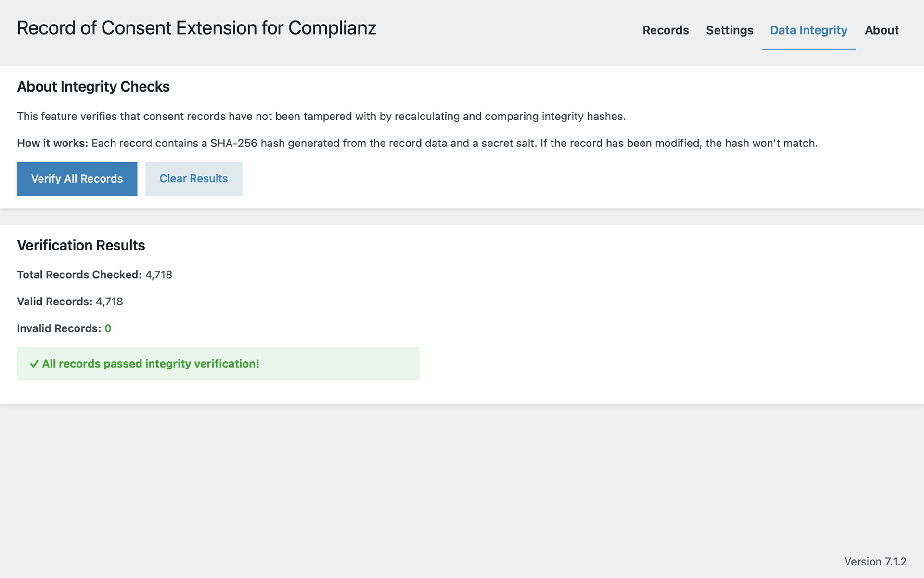Open the Records tab
Image resolution: width=924 pixels, height=578 pixels.
[x=666, y=30]
